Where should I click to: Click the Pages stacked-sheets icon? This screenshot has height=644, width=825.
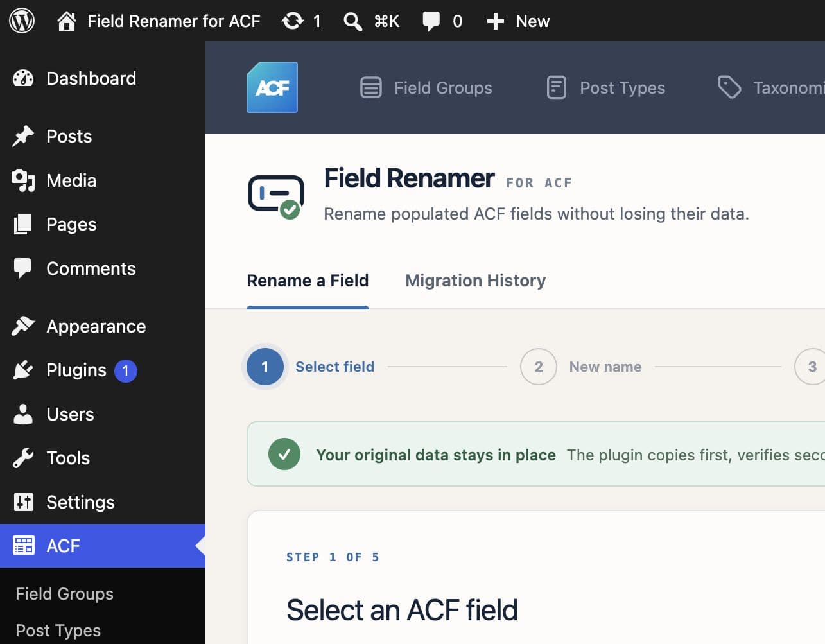coord(23,224)
